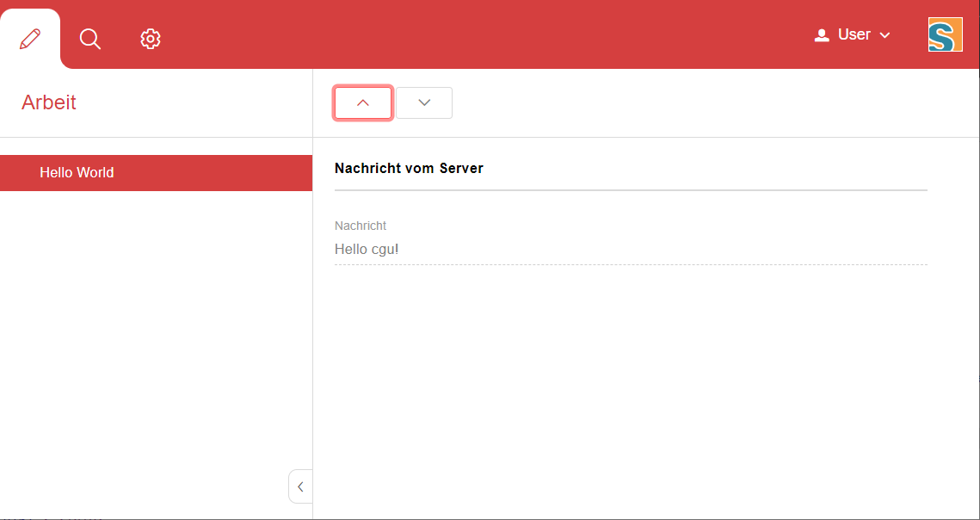Click the Arbeit outline heading
980x520 pixels.
tap(49, 102)
